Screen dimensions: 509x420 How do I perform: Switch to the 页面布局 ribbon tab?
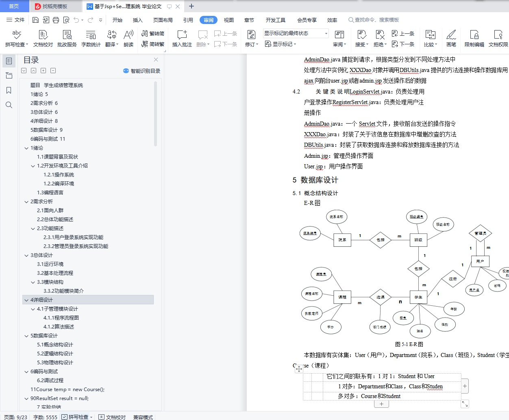163,20
